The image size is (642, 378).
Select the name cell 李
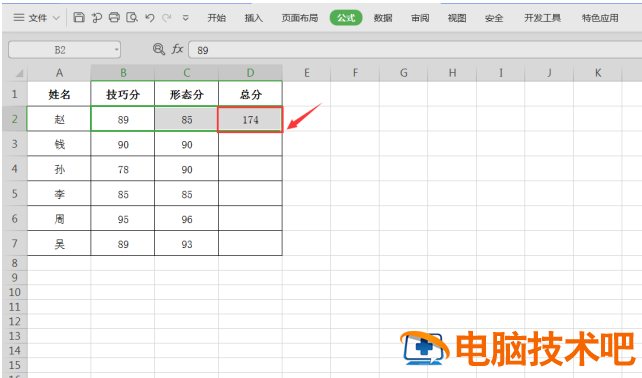[59, 194]
